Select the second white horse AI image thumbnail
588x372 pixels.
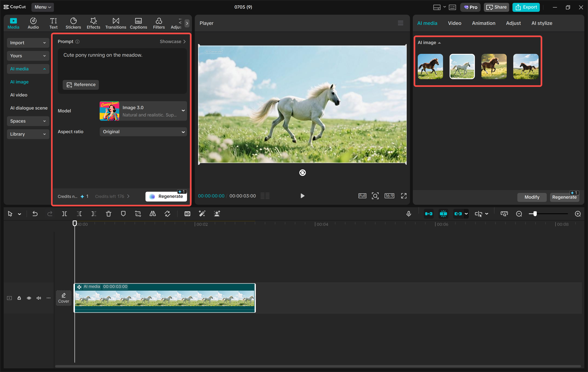(462, 66)
